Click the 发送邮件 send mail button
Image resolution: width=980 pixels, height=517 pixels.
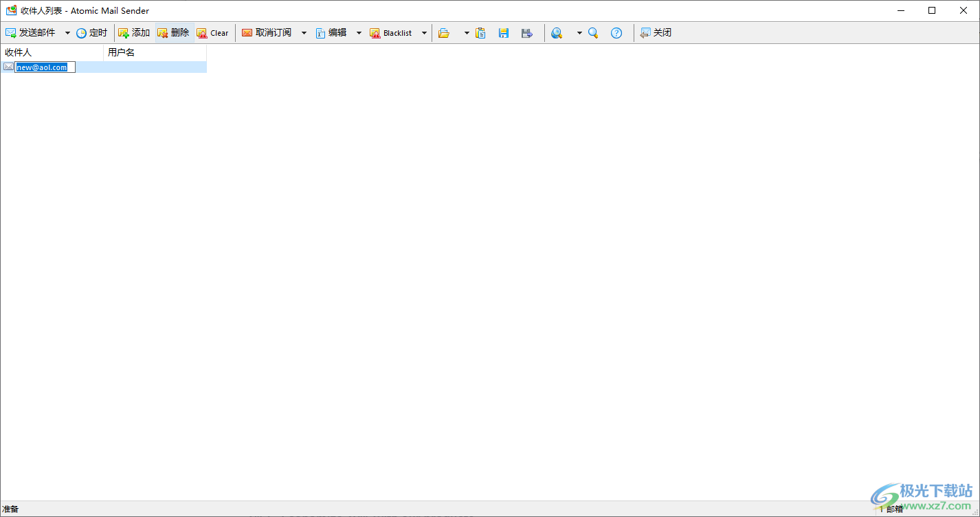pos(31,33)
